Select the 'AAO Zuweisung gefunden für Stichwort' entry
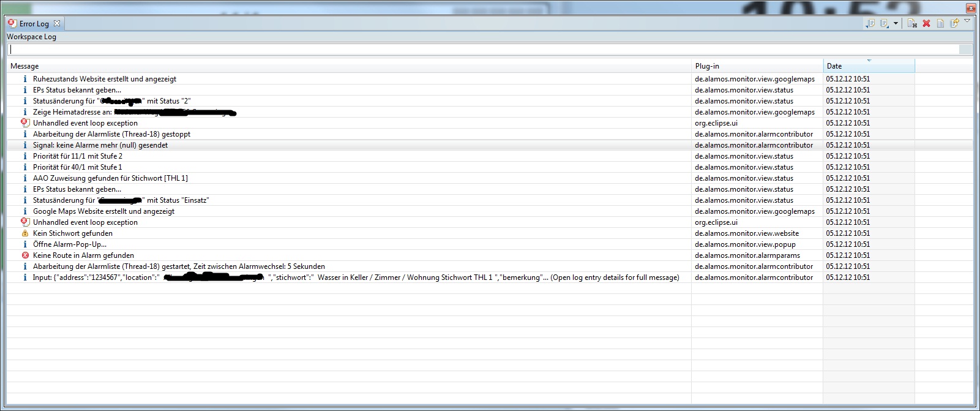Screen dimensions: 980x411 [110, 178]
